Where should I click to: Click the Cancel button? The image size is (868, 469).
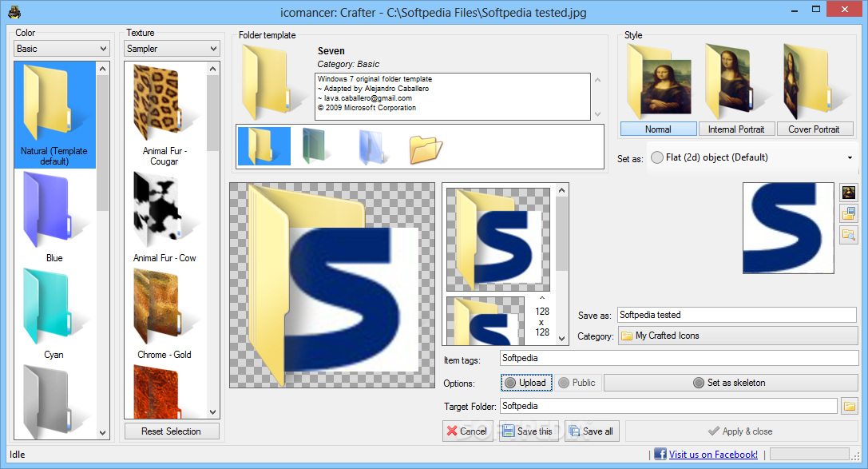click(467, 431)
